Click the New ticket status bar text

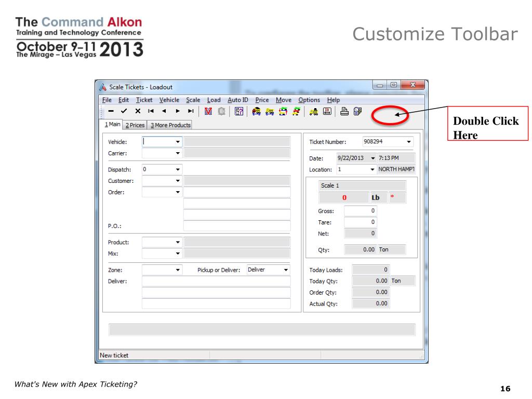tap(114, 355)
